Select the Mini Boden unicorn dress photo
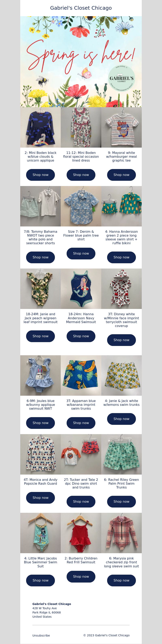The height and width of the screenshot is (644, 162). click(40, 128)
